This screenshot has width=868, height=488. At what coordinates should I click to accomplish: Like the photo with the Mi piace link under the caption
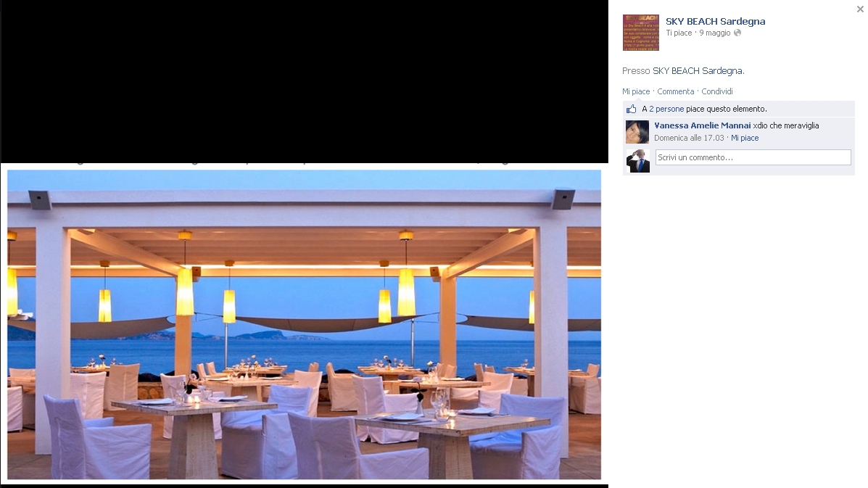coord(636,91)
